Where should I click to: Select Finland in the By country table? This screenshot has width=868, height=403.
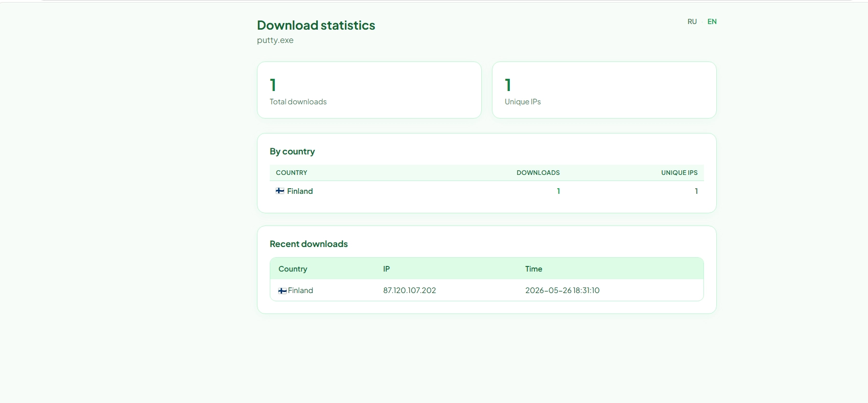coord(300,191)
